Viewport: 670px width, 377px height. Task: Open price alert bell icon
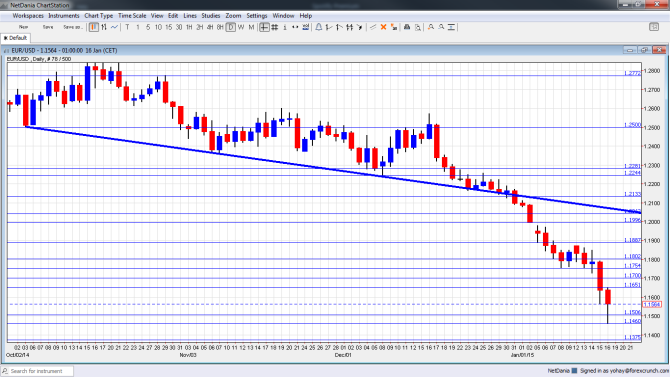(x=319, y=27)
